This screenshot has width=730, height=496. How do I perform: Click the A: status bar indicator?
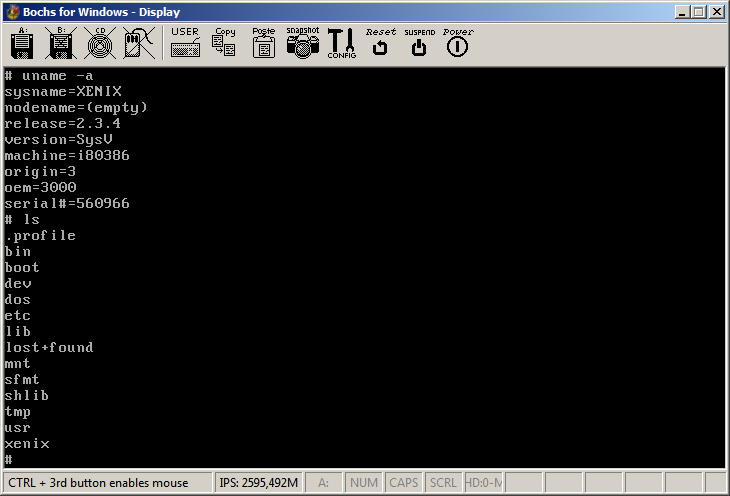(x=324, y=482)
